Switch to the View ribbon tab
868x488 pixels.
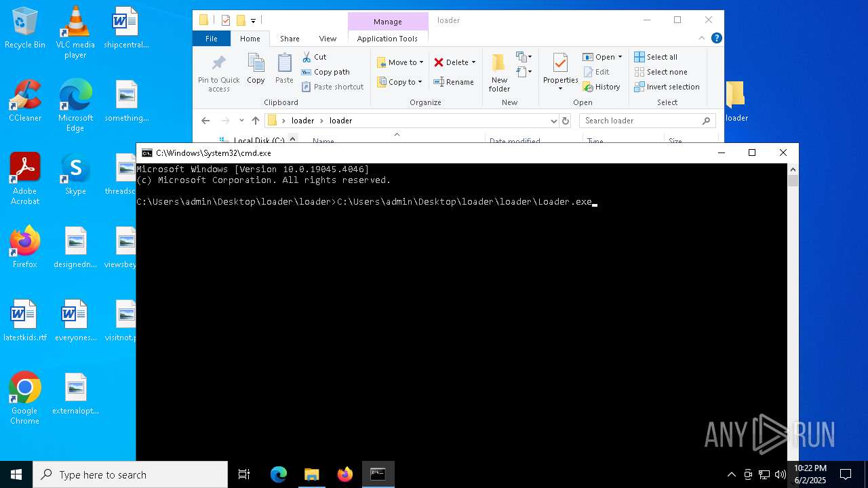[328, 39]
